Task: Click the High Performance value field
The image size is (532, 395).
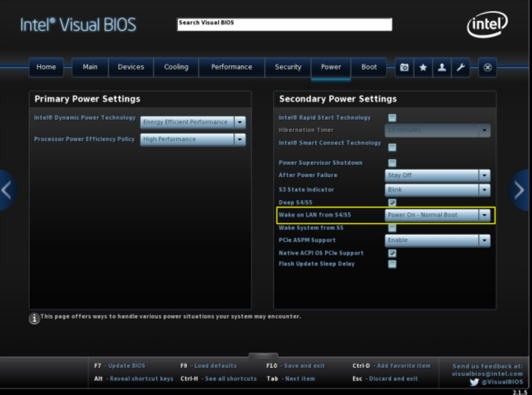Action: coord(187,139)
